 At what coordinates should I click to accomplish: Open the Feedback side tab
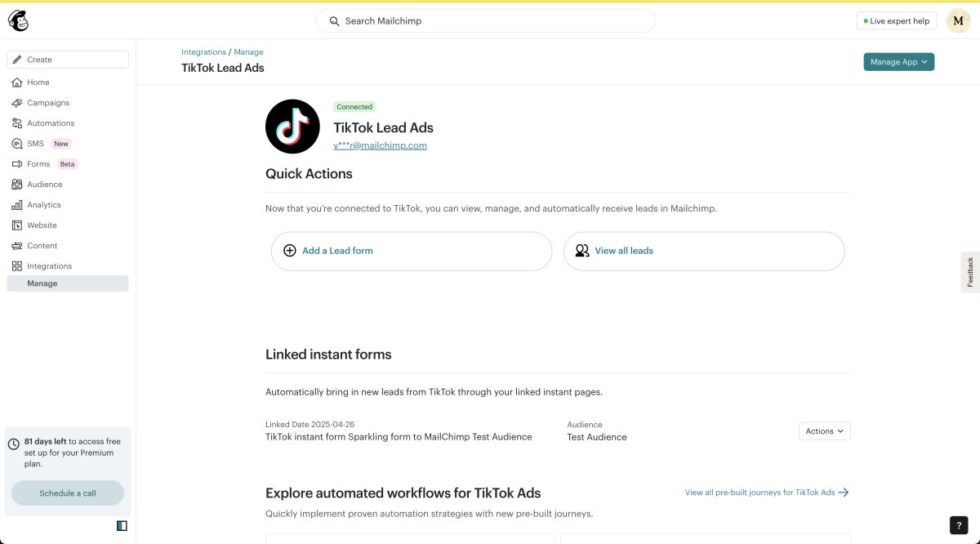[x=970, y=272]
